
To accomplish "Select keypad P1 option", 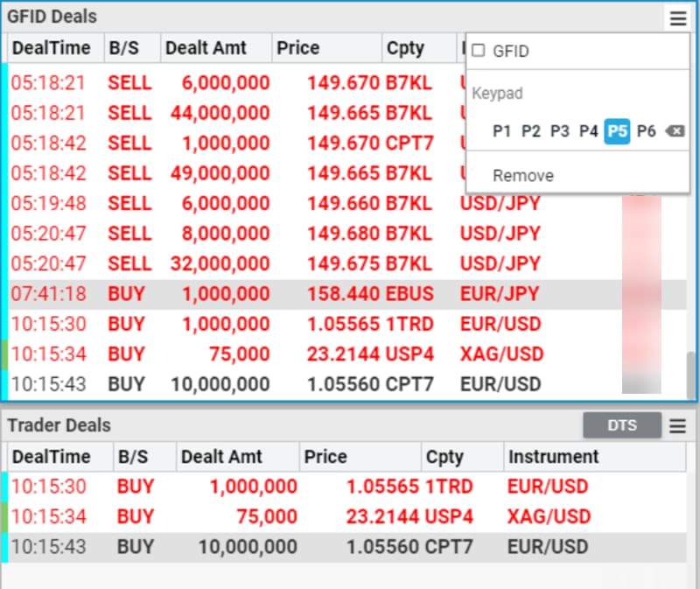I will point(501,131).
